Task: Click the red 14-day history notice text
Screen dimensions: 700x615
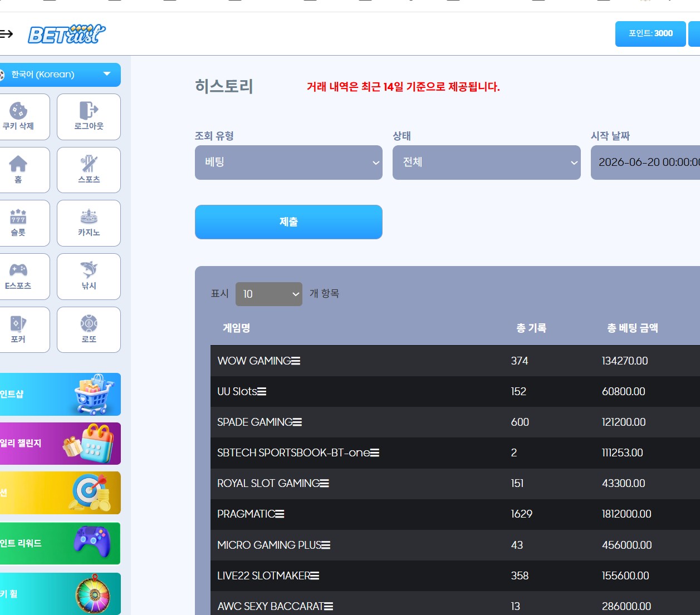Action: pyautogui.click(x=403, y=87)
